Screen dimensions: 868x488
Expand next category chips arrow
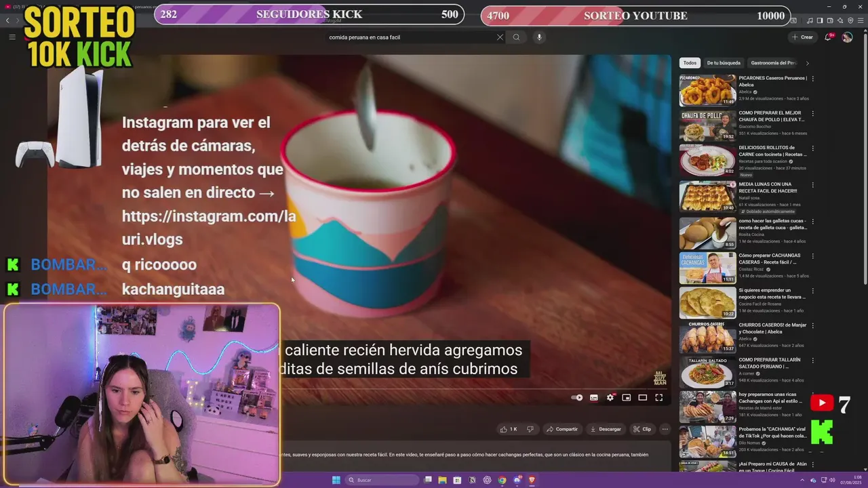click(x=807, y=63)
